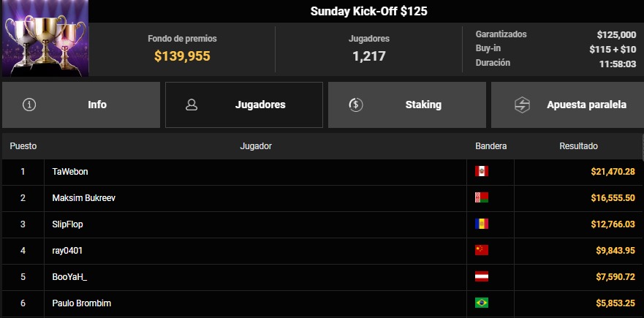644x318 pixels.
Task: Click the Jugadores person icon
Action: (x=192, y=105)
